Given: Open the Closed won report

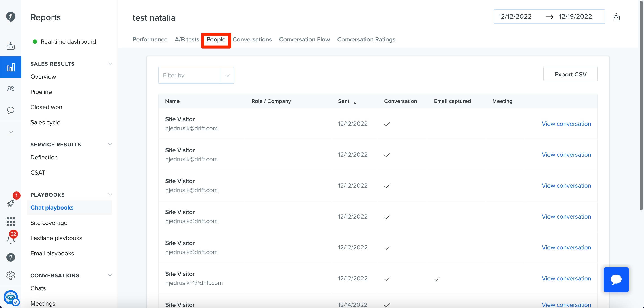Looking at the screenshot, I should (46, 107).
